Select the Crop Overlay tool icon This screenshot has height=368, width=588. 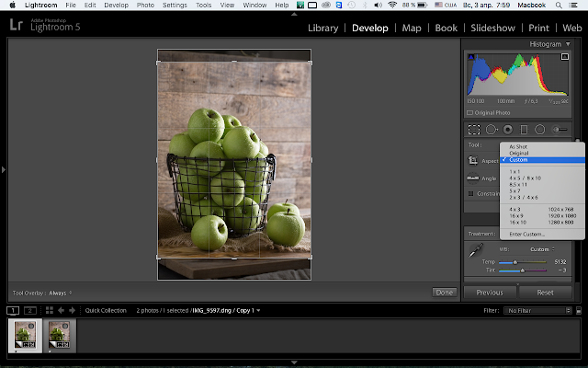coord(474,130)
